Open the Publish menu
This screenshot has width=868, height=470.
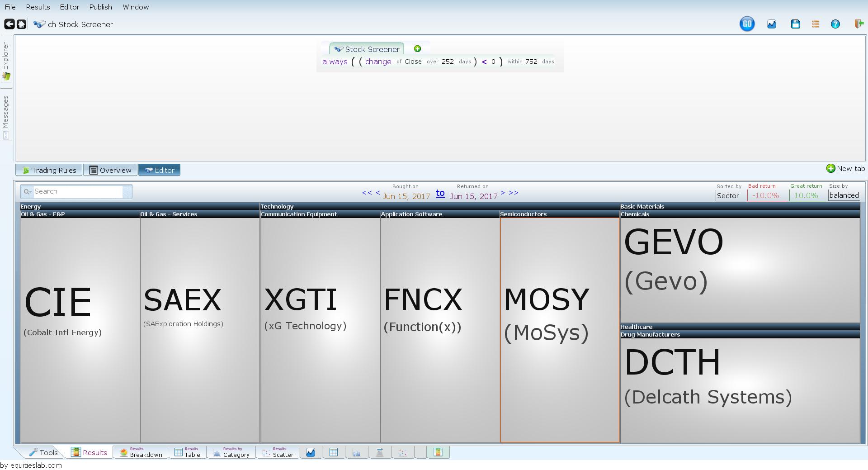[x=100, y=7]
